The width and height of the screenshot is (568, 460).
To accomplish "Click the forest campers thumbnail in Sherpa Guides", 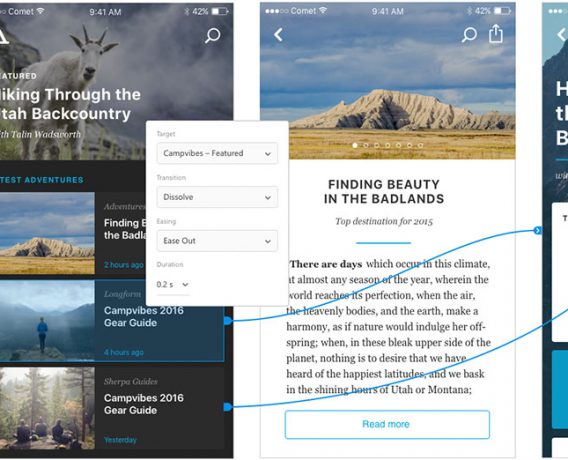I will pyautogui.click(x=47, y=408).
